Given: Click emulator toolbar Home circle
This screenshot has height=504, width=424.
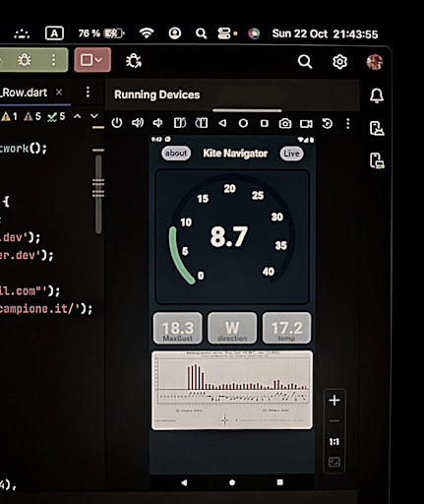Looking at the screenshot, I should pos(243,123).
